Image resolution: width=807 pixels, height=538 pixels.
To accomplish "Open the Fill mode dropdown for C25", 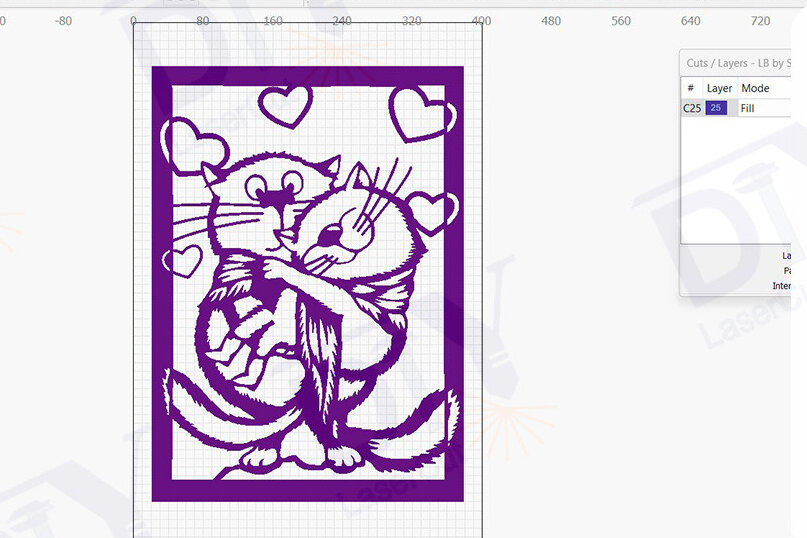I will click(764, 108).
